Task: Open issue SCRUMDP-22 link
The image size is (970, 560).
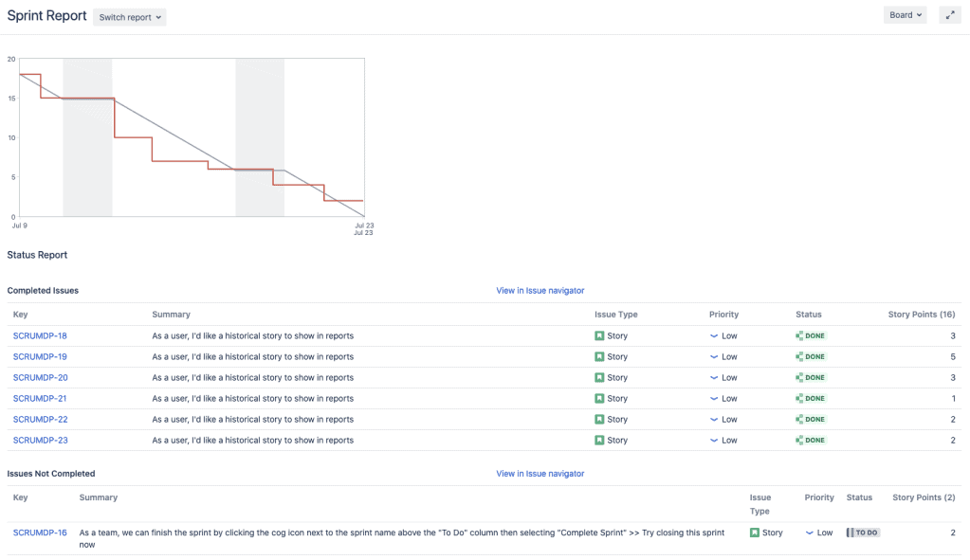Action: tap(40, 420)
